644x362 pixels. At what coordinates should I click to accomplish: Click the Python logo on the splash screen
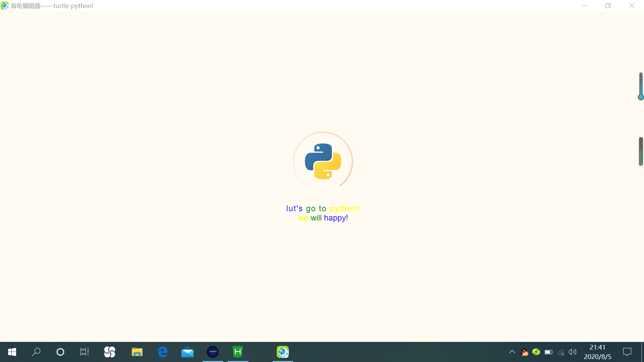(323, 161)
